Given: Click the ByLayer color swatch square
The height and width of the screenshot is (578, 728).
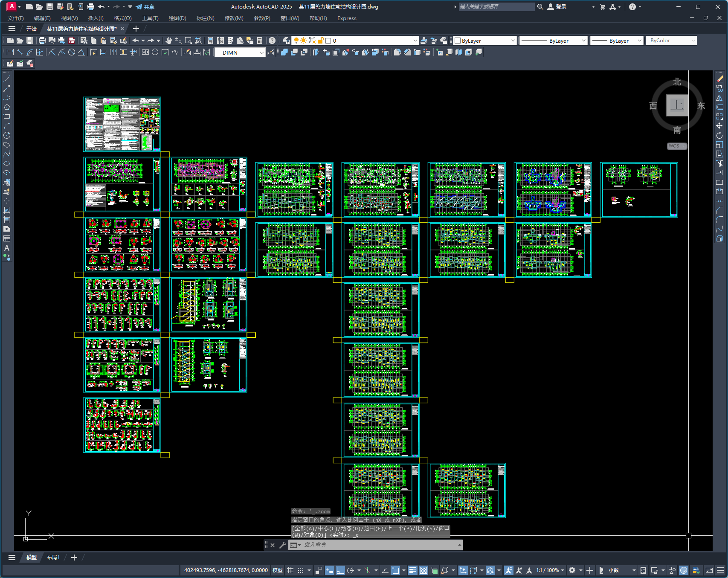Looking at the screenshot, I should tap(458, 41).
